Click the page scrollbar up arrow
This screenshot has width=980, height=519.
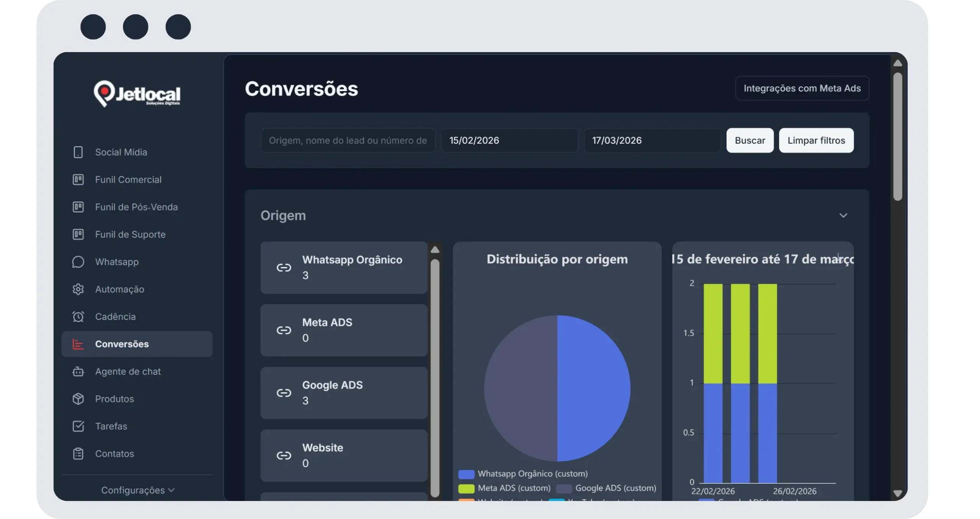pyautogui.click(x=897, y=63)
